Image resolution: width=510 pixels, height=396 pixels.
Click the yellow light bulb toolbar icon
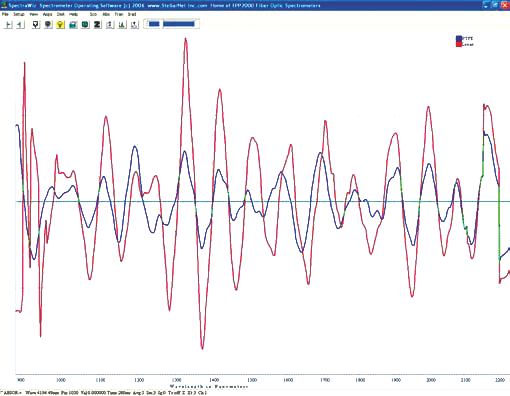(60, 24)
